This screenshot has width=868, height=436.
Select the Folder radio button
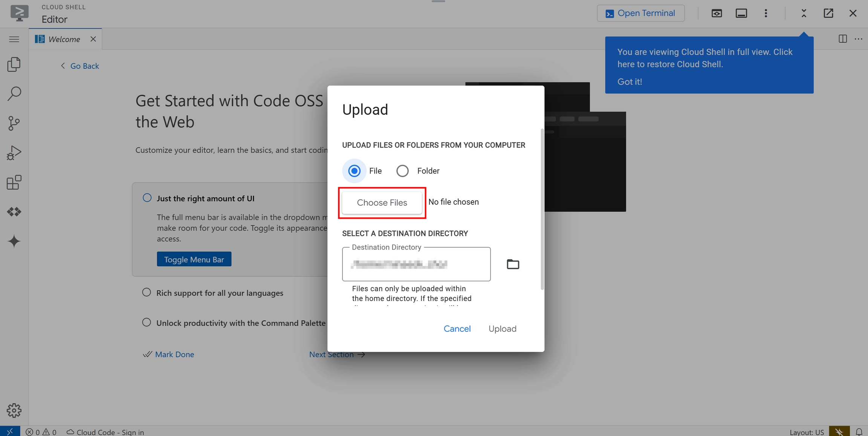click(402, 171)
